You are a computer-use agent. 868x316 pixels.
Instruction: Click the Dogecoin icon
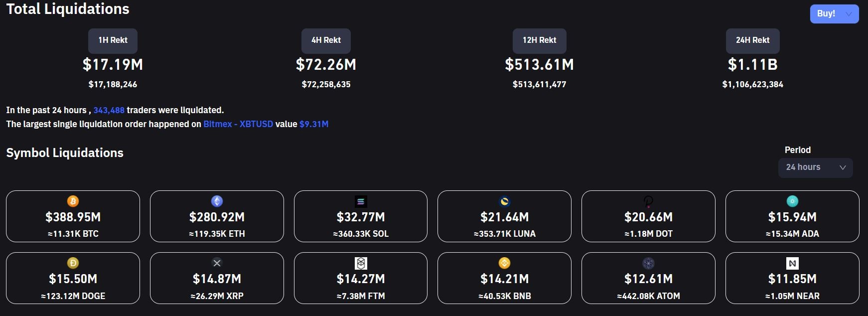[73, 263]
